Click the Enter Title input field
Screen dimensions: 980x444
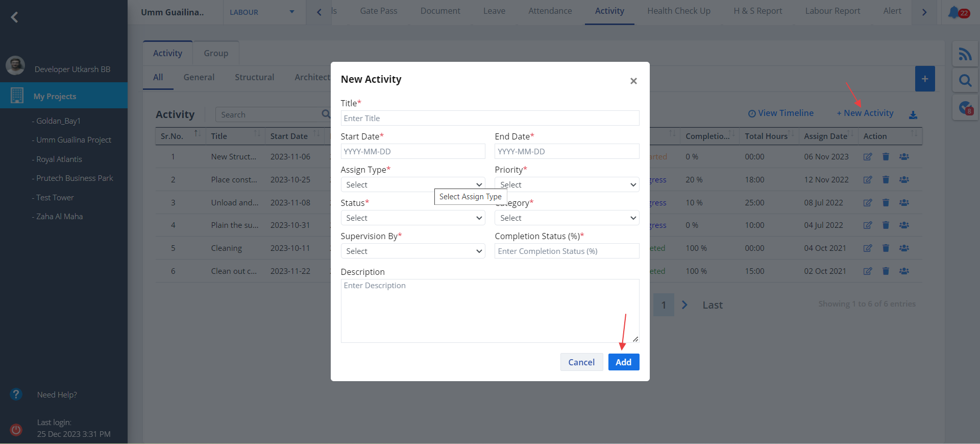click(x=489, y=118)
